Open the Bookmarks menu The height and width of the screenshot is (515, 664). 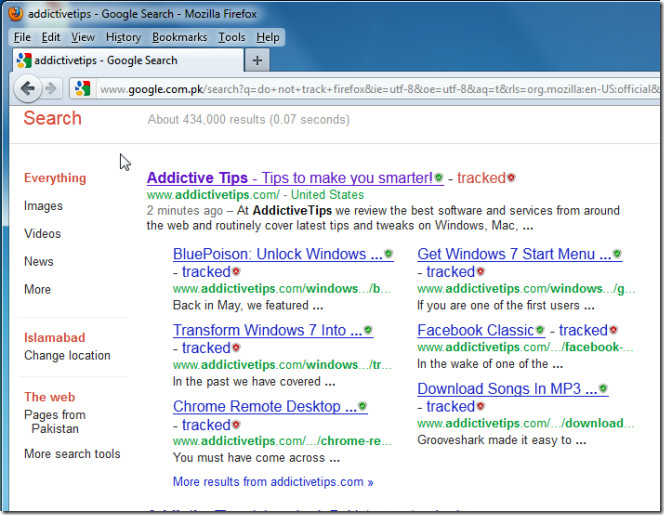(x=180, y=37)
